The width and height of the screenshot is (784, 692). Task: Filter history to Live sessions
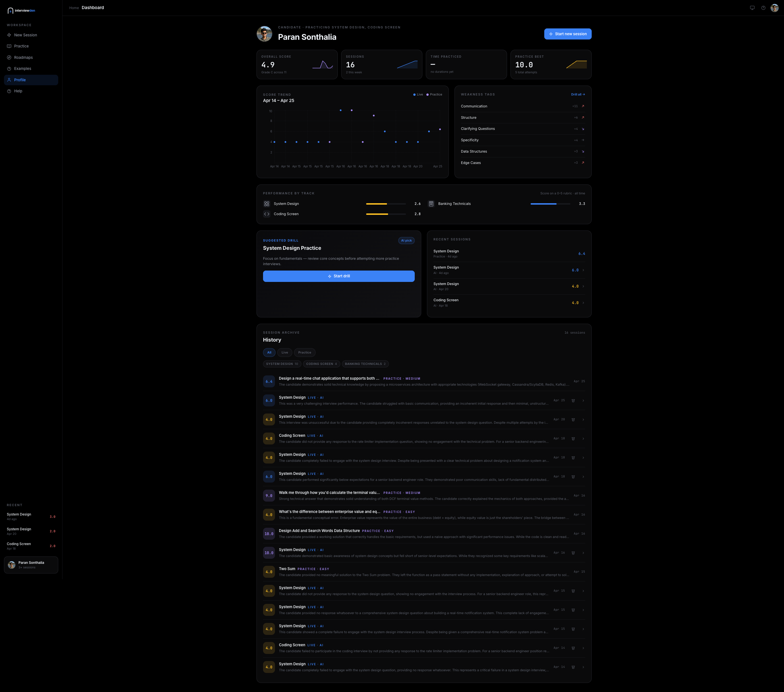[285, 352]
